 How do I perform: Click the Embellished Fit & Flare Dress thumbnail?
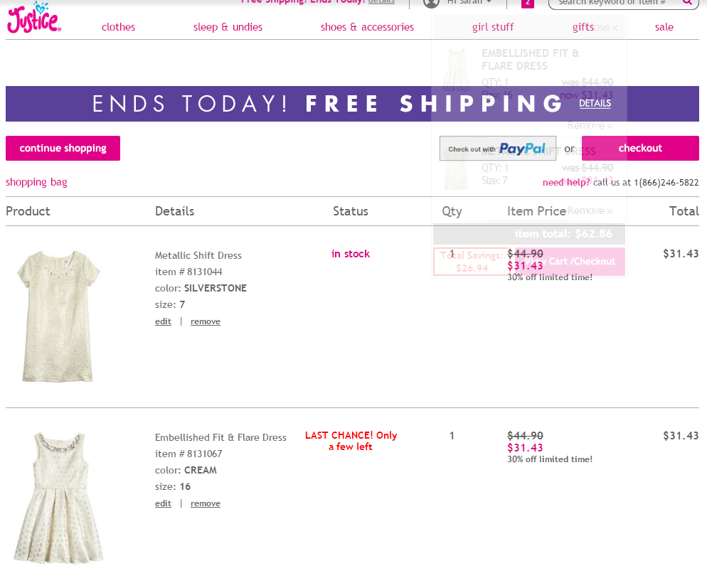point(58,496)
